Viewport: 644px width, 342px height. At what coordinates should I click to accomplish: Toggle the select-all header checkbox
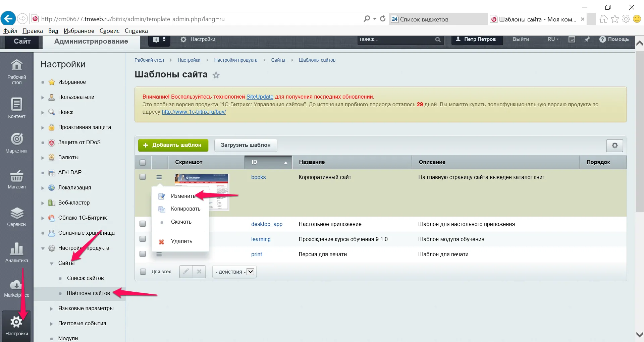pyautogui.click(x=143, y=162)
